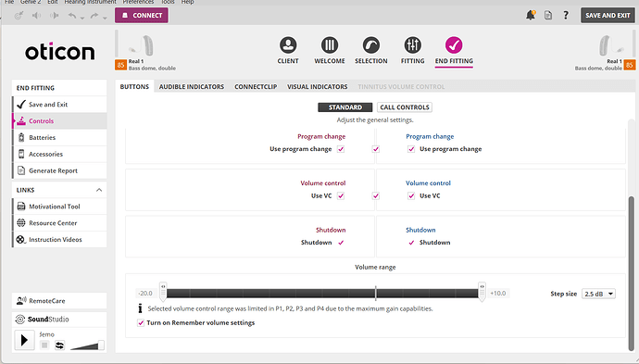The height and width of the screenshot is (364, 639).
Task: Click the right orange 85 badge
Action: (630, 65)
